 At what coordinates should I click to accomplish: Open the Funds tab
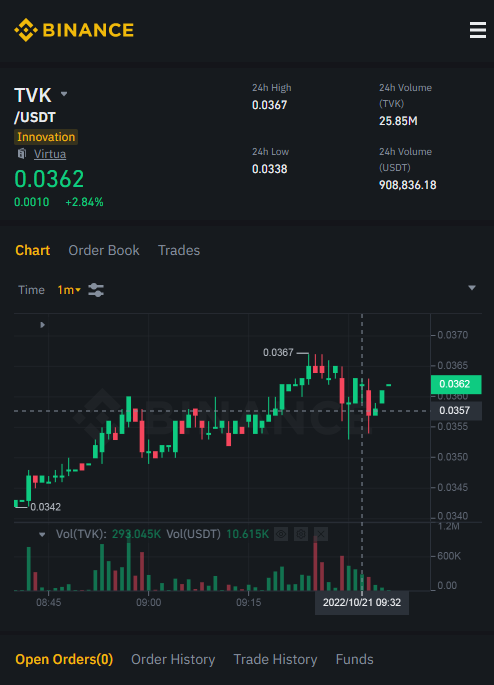[354, 659]
